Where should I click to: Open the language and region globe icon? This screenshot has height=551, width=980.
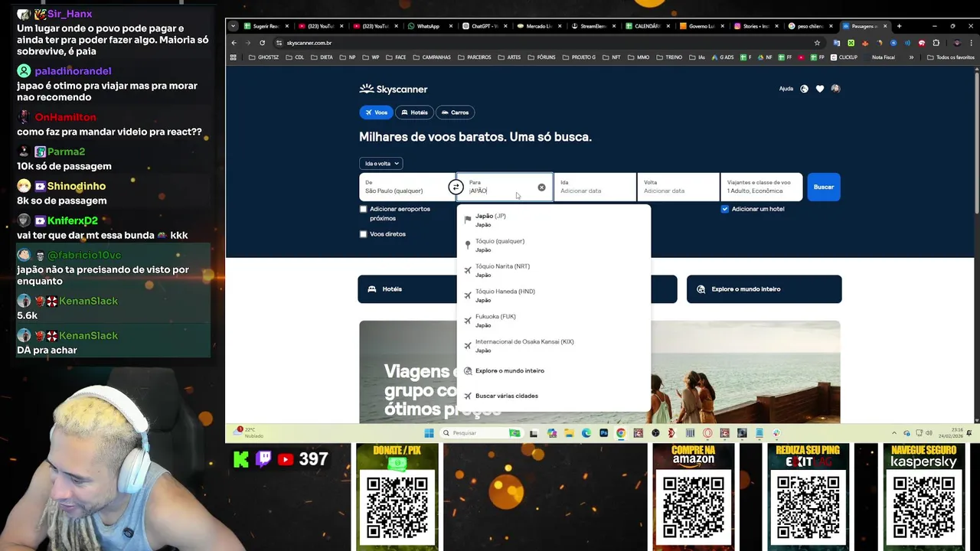tap(804, 89)
